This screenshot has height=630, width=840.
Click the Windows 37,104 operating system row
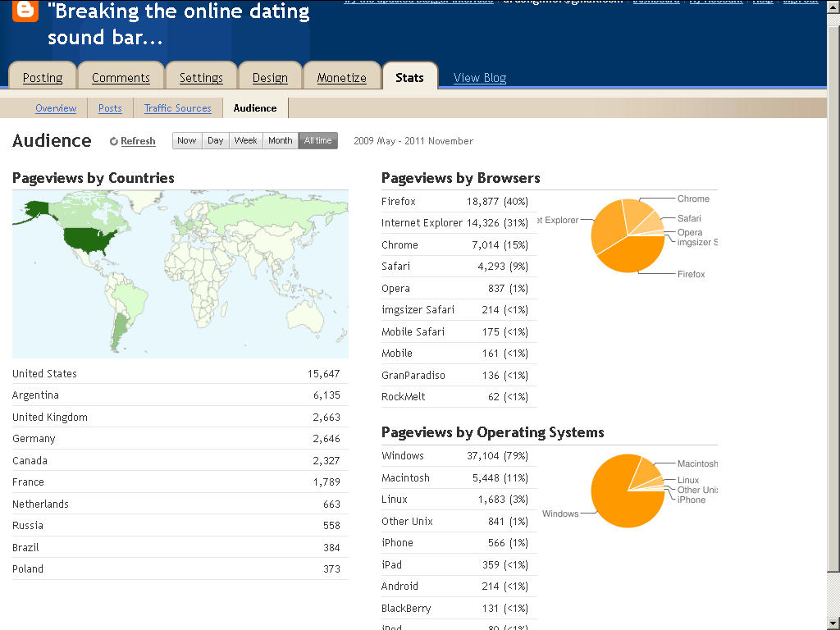(x=459, y=456)
